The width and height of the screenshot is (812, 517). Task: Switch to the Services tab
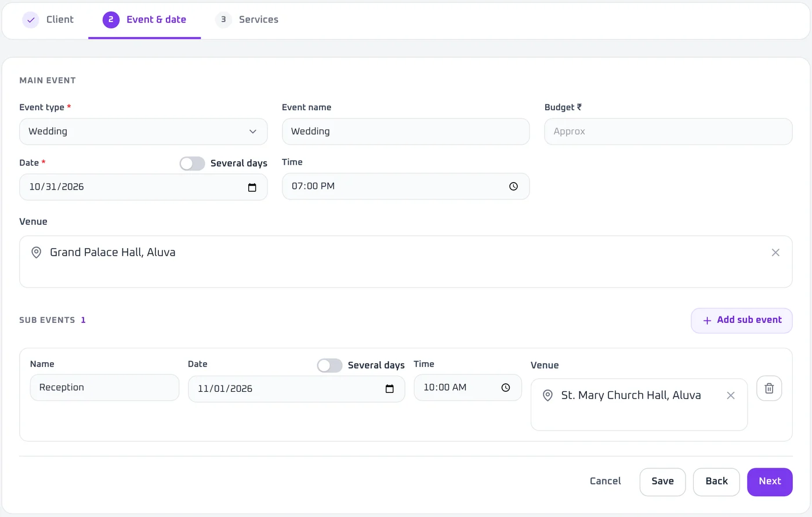247,20
